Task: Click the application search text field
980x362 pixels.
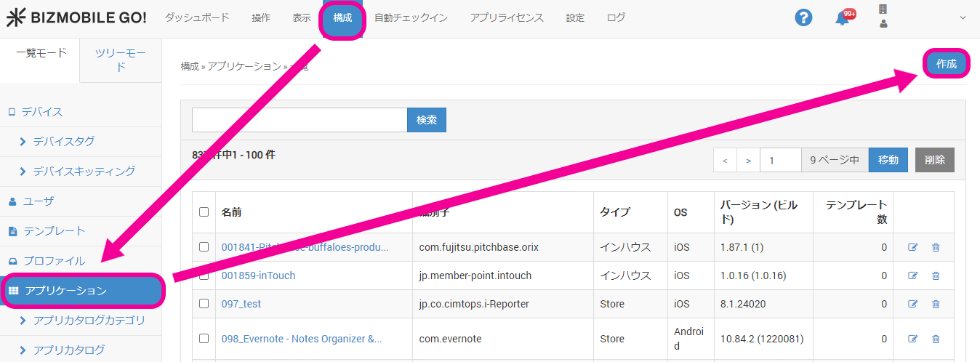Action: (299, 120)
